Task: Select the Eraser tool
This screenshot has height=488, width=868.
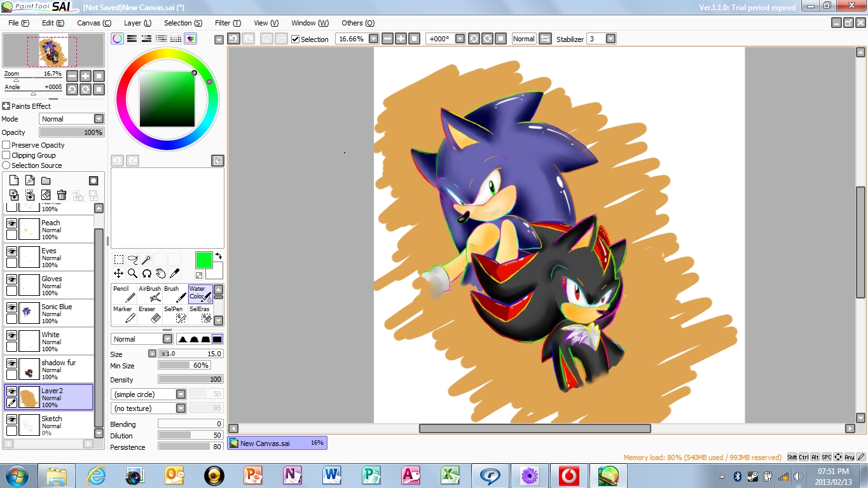Action: tap(149, 314)
